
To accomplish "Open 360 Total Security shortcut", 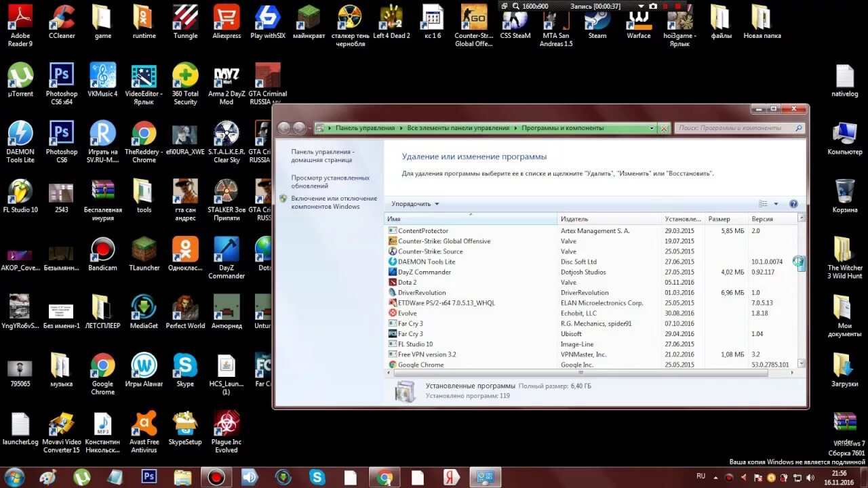I will 185,84.
